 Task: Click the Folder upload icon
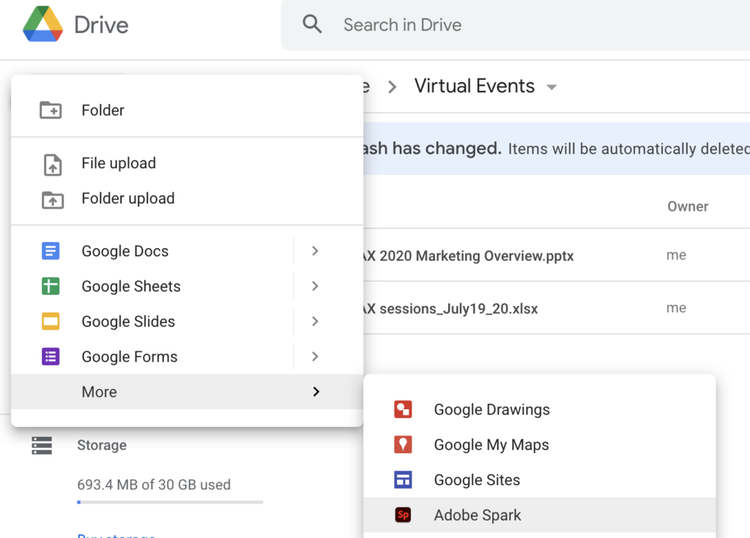52,199
